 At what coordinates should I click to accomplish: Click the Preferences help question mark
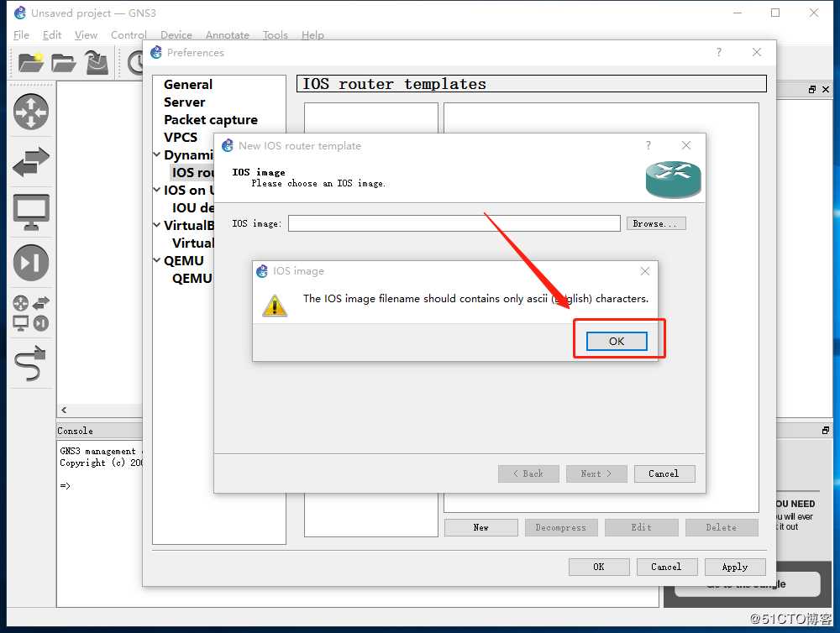point(719,52)
